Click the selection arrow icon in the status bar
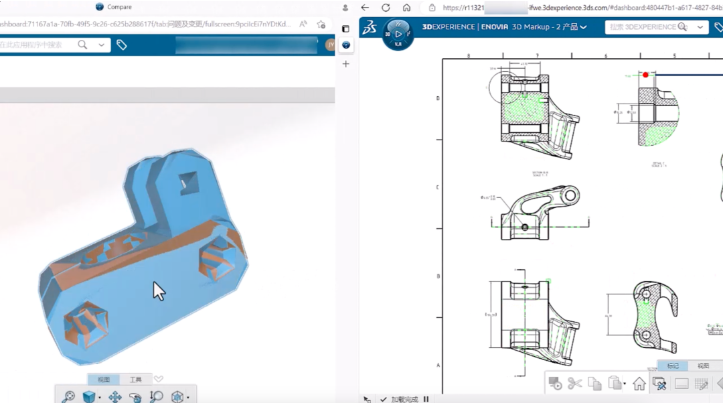Viewport: 724px width, 405px height. 367,400
